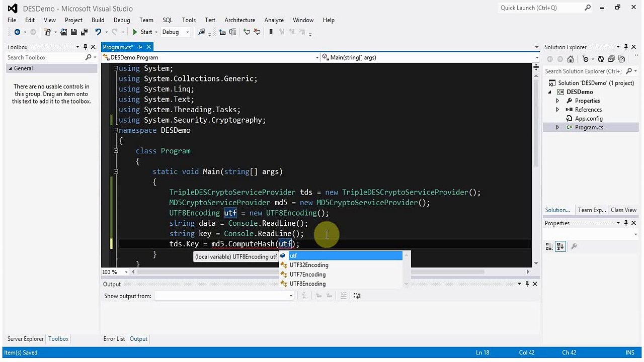Expand the Program.cs node arrow
Image resolution: width=644 pixels, height=362 pixels.
(557, 127)
